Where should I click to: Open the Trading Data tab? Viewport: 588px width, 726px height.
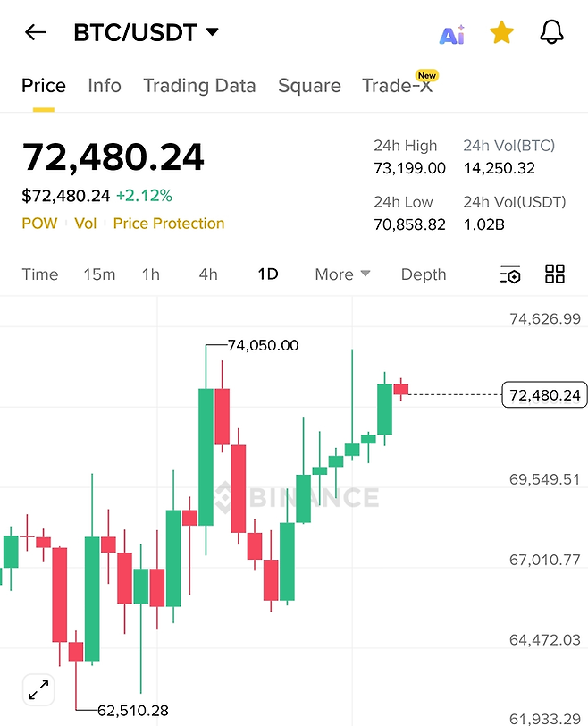[199, 86]
